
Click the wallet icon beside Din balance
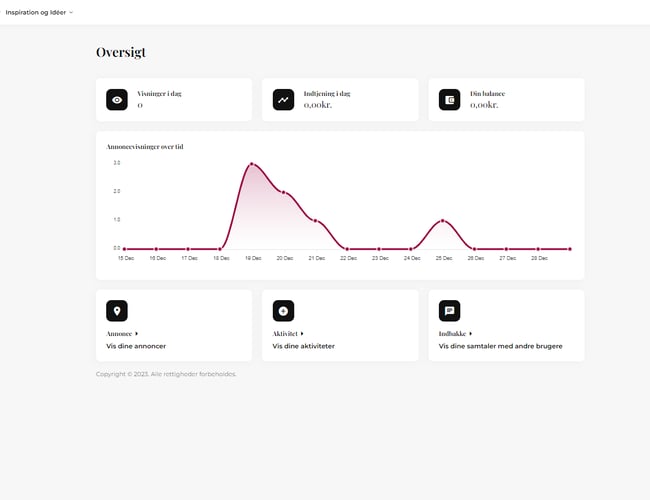pos(449,100)
